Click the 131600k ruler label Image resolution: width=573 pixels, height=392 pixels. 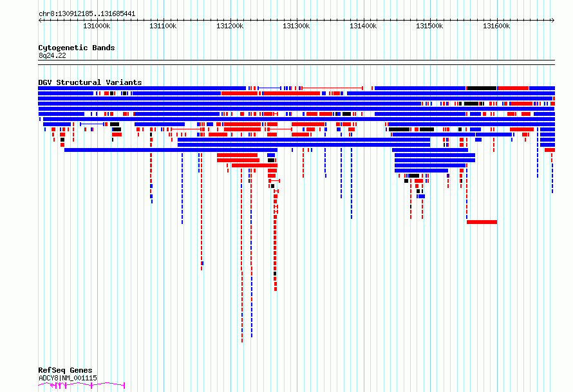click(496, 26)
